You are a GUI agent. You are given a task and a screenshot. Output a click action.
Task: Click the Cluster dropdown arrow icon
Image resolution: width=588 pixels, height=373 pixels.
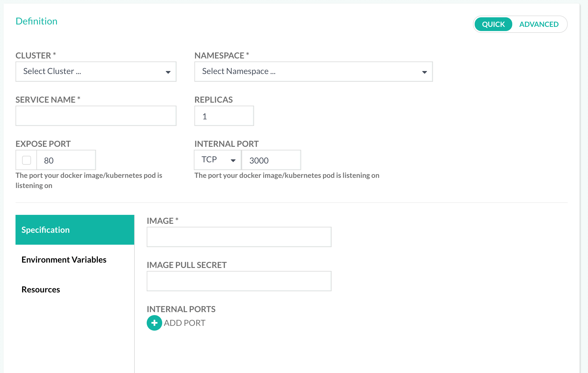(168, 72)
